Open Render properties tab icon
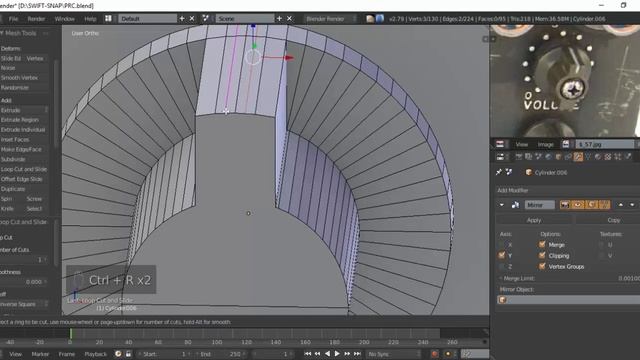Image resolution: width=640 pixels, height=360 pixels. pyautogui.click(x=519, y=157)
